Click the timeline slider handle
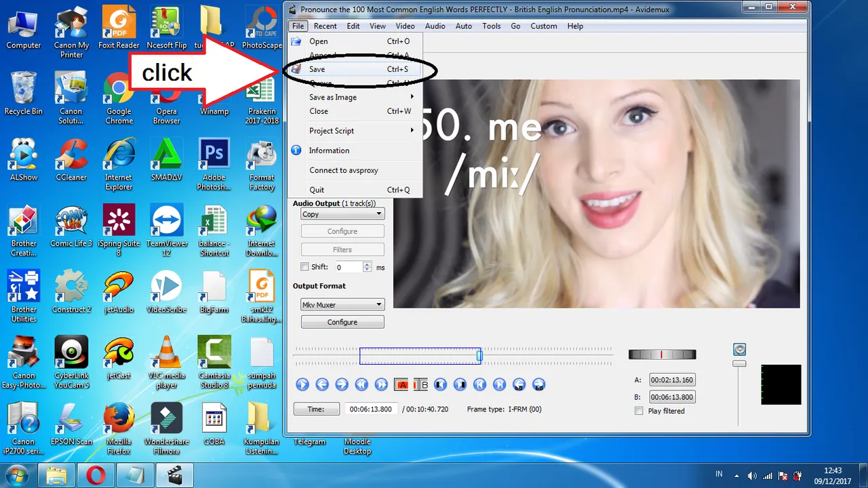Image resolution: width=868 pixels, height=488 pixels. tap(479, 355)
